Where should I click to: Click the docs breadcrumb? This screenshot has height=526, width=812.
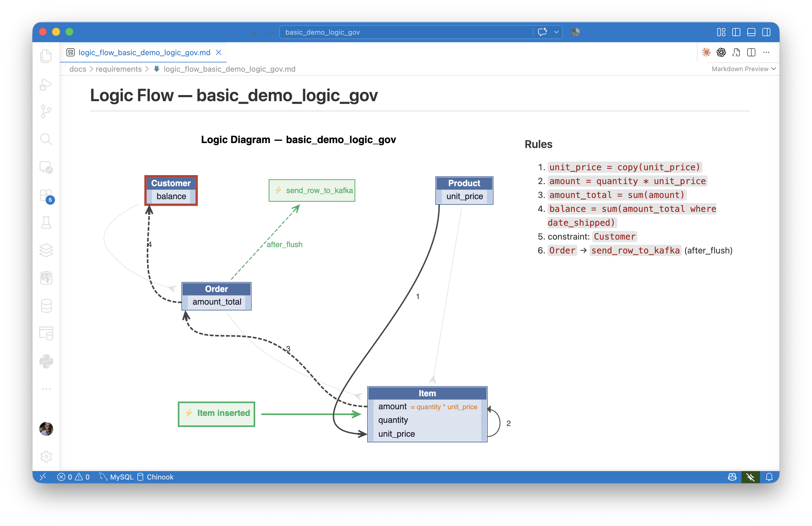pyautogui.click(x=78, y=69)
